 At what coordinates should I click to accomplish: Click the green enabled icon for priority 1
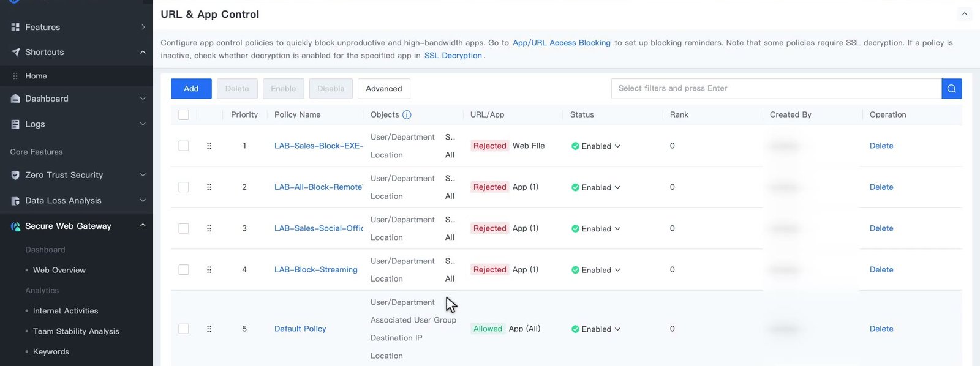coord(575,146)
